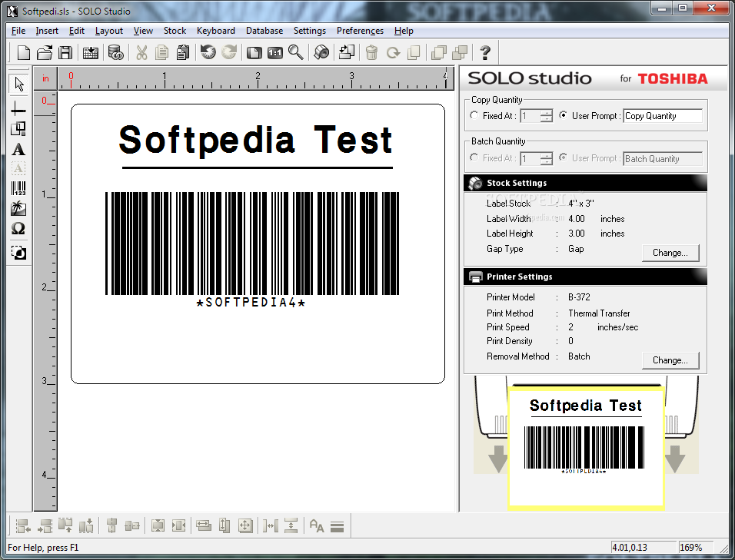Set zoom to actual size with 1:1 icon
This screenshot has width=735, height=560.
pyautogui.click(x=274, y=52)
